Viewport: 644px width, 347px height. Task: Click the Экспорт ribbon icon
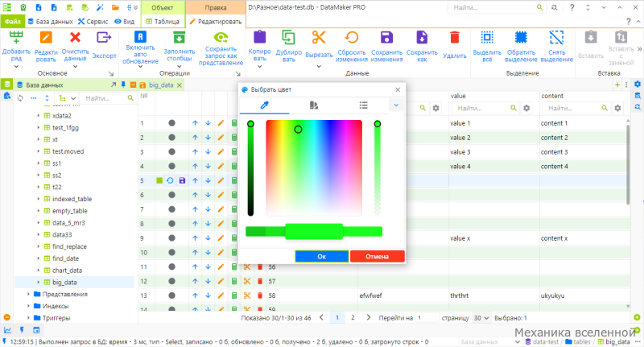(x=104, y=37)
